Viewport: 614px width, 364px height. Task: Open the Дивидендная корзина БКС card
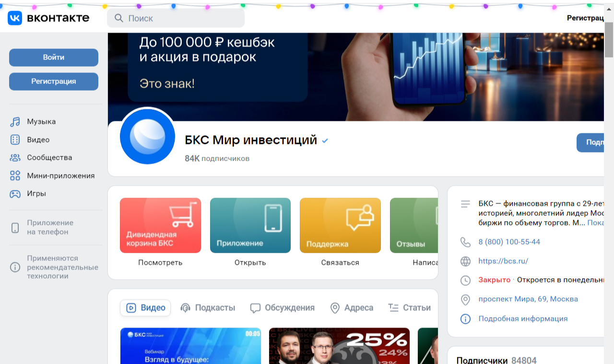(x=160, y=225)
